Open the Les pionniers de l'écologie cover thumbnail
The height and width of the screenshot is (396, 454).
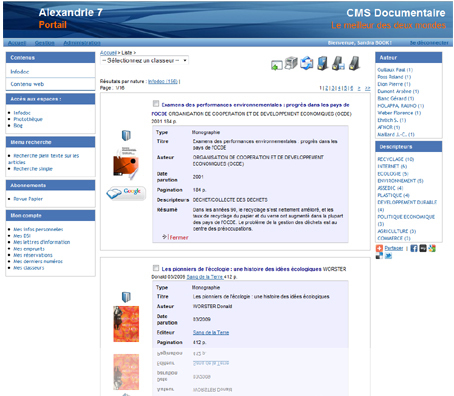click(126, 324)
